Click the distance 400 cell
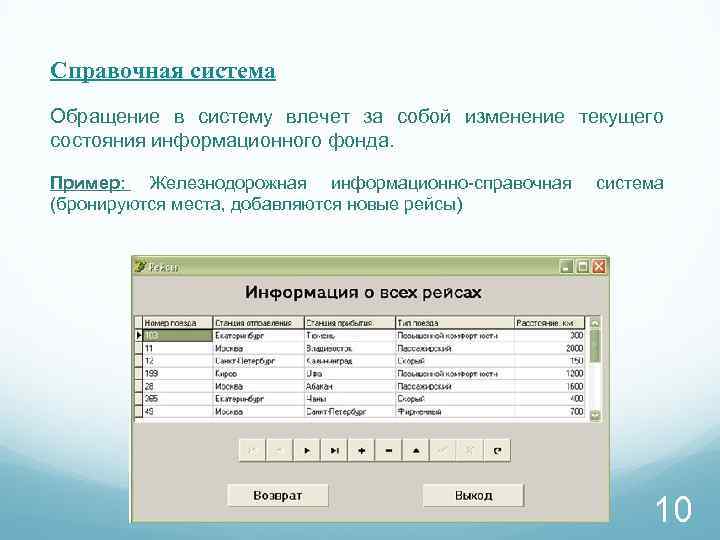This screenshot has width=720, height=540. pos(549,399)
